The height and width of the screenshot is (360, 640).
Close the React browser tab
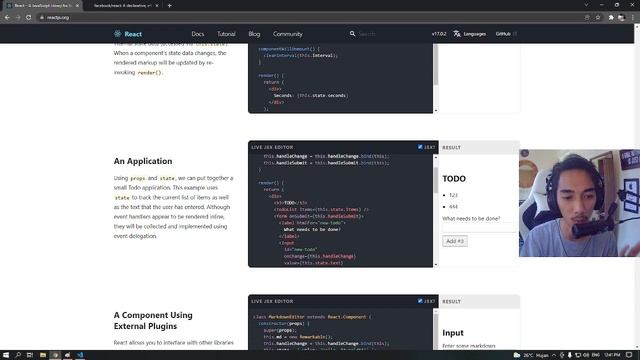coord(77,6)
